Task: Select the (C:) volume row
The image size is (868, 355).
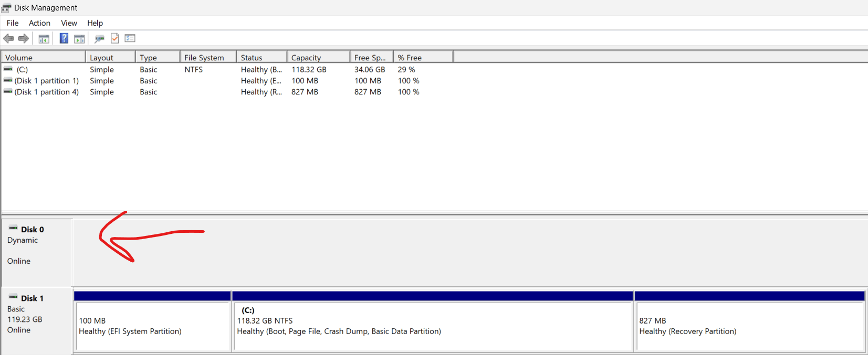Action: [x=227, y=69]
